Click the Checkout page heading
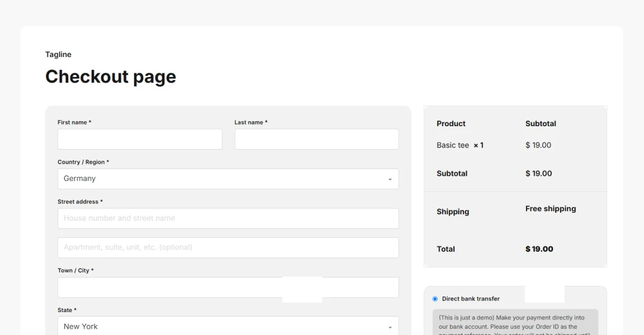This screenshot has width=644, height=335. (x=111, y=76)
